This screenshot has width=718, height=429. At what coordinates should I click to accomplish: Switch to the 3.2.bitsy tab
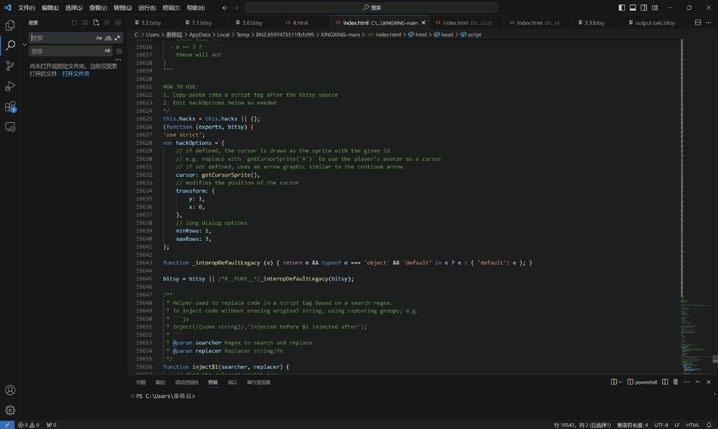click(153, 22)
